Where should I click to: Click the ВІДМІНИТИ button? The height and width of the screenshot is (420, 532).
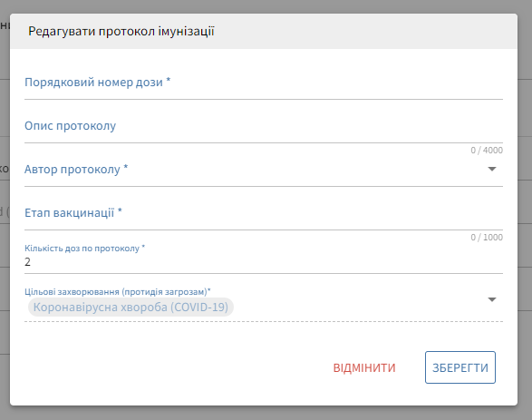[x=364, y=367]
